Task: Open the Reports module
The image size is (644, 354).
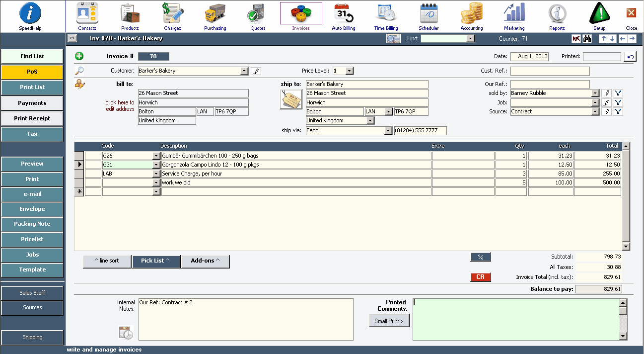Action: (557, 16)
